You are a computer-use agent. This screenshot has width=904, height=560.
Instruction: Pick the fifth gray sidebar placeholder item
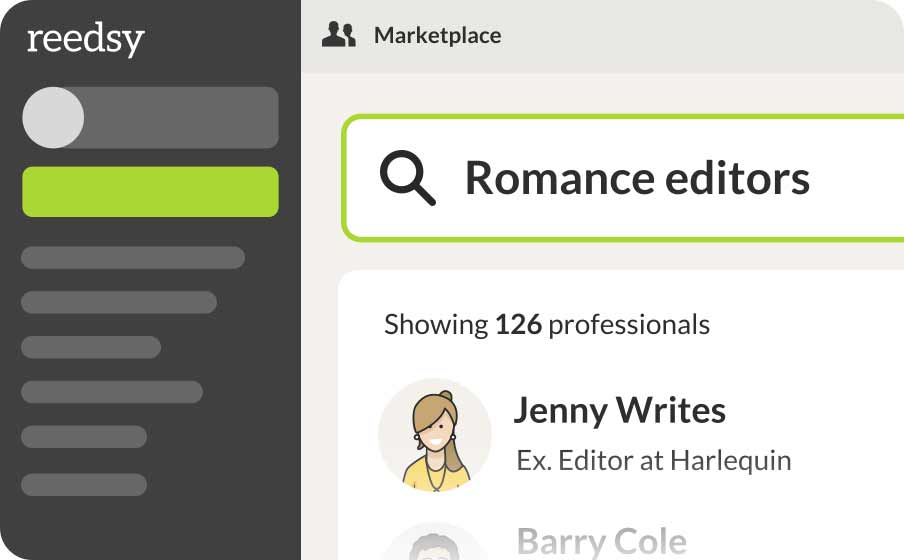[84, 437]
